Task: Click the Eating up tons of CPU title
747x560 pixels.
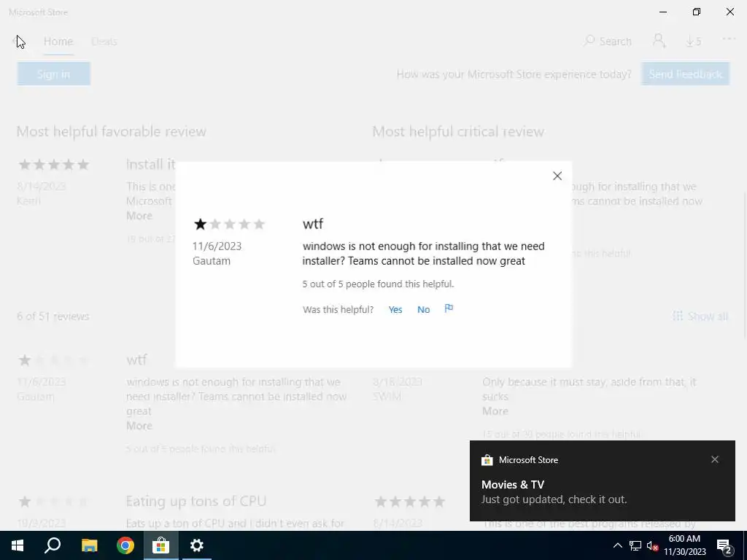Action: pos(196,501)
